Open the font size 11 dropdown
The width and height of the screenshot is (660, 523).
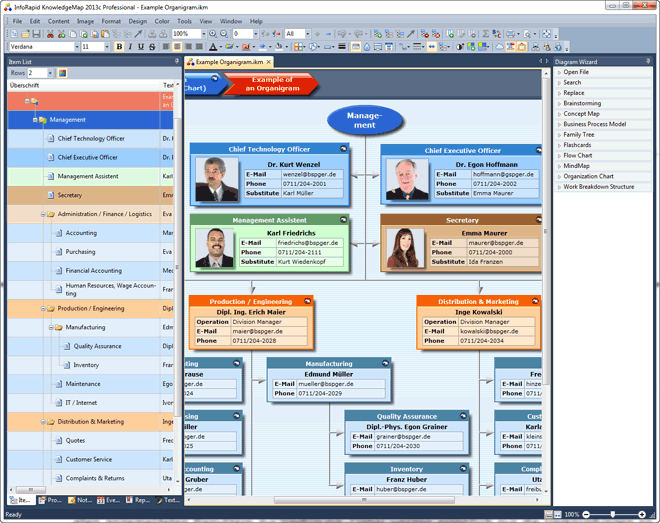coord(107,47)
